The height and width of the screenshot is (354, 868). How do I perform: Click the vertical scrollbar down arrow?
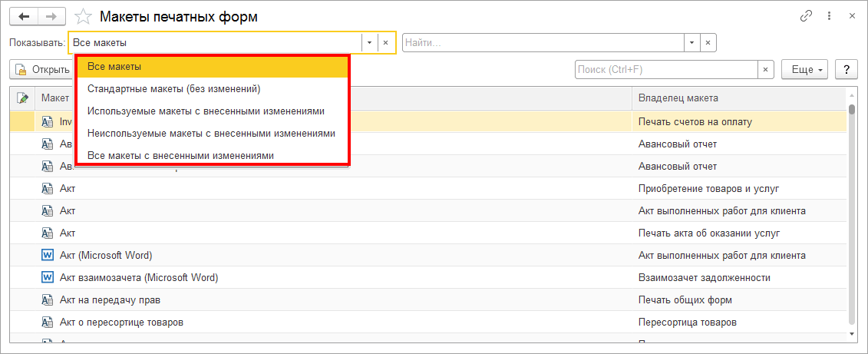[852, 335]
